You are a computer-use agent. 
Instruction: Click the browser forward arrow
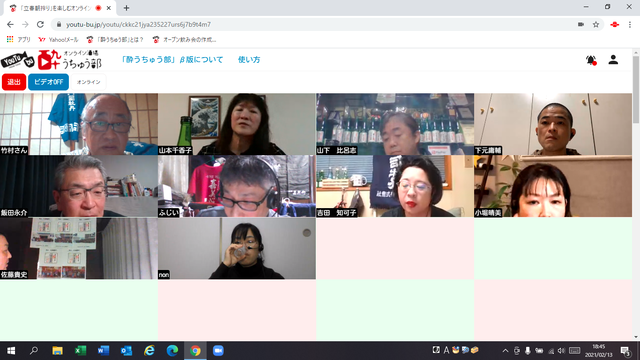(x=25, y=24)
